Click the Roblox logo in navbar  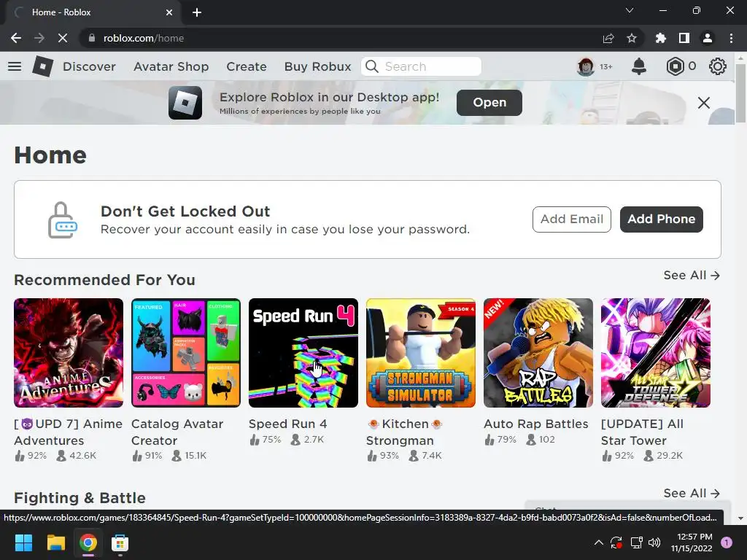42,66
